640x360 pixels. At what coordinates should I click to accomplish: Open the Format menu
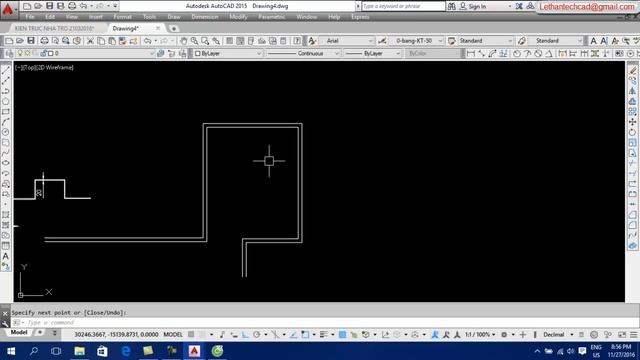[x=122, y=17]
